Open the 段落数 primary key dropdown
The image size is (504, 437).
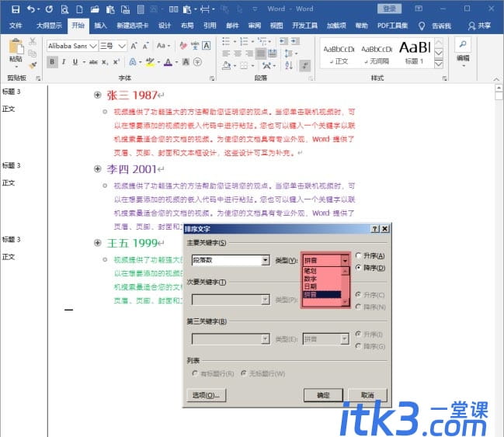pos(265,260)
